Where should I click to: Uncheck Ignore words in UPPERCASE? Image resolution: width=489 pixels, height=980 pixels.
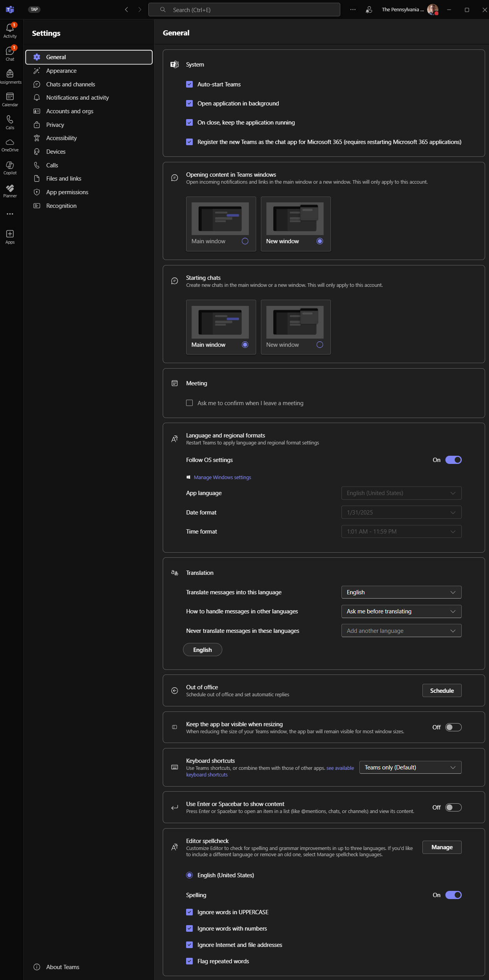(x=190, y=912)
